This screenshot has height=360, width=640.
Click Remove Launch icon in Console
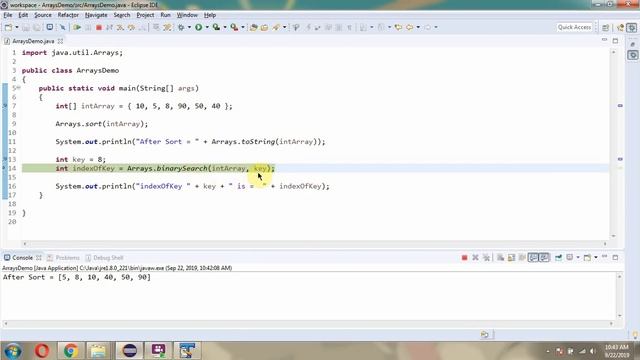click(x=475, y=258)
